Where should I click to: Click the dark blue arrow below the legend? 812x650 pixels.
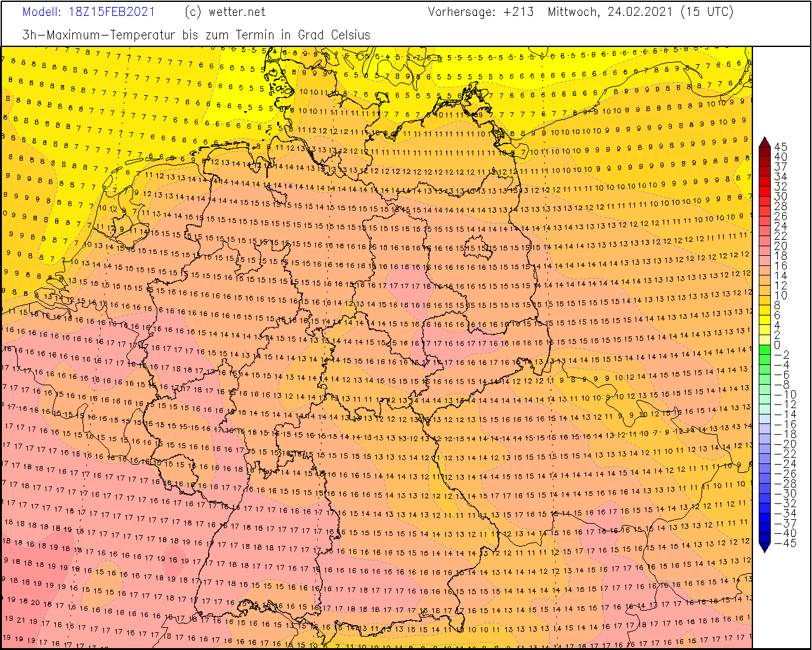click(x=764, y=547)
